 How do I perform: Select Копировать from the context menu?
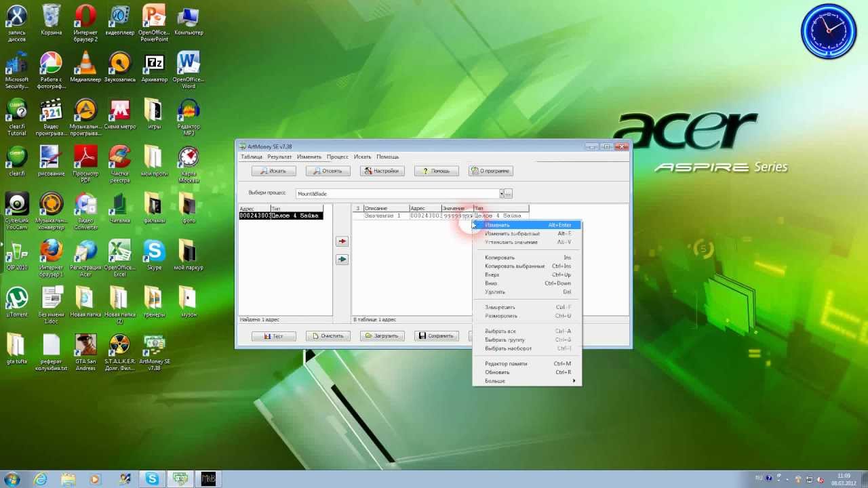[527, 258]
